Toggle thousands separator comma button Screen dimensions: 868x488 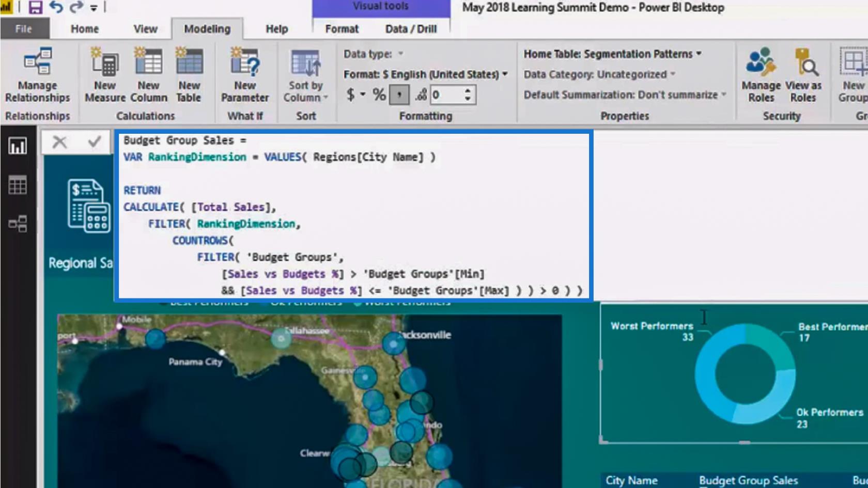(x=399, y=95)
